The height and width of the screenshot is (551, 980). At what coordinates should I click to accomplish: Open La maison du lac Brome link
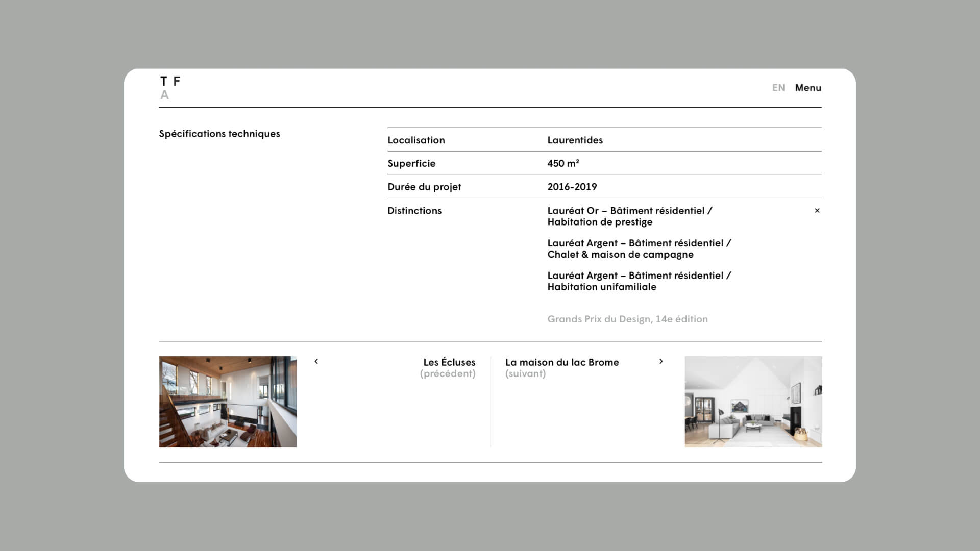point(561,362)
